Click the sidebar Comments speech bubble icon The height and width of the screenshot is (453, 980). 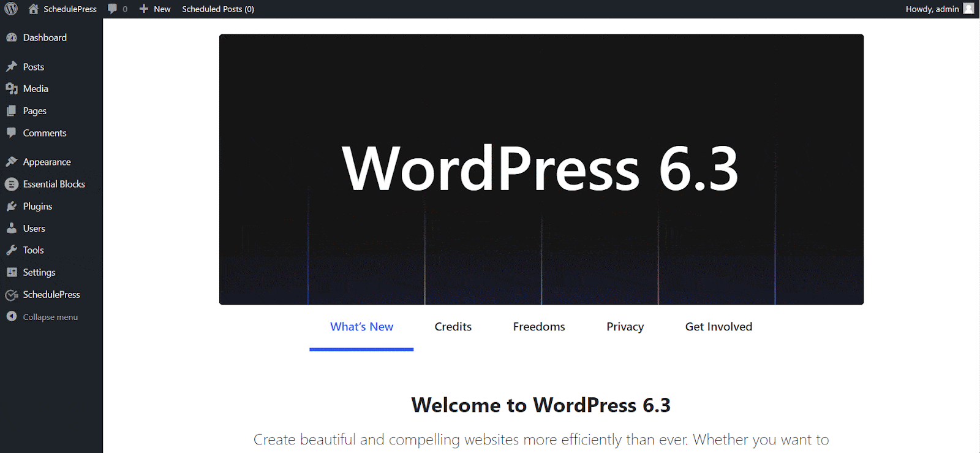(x=12, y=133)
